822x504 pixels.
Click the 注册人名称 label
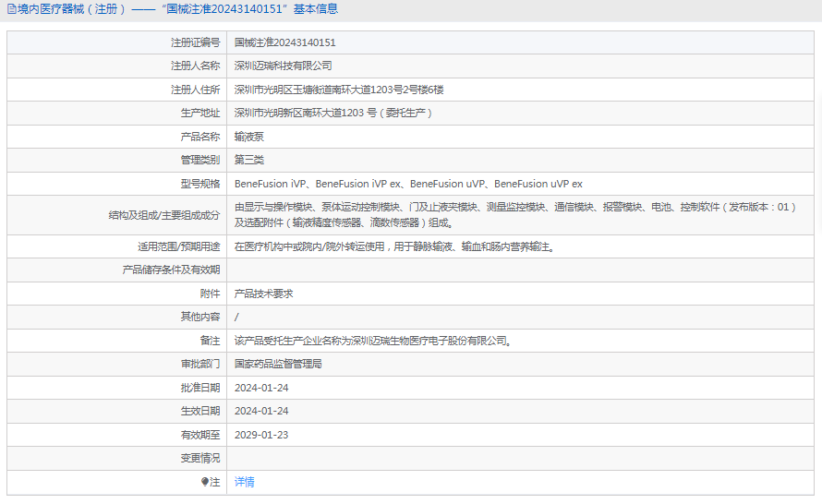point(196,66)
